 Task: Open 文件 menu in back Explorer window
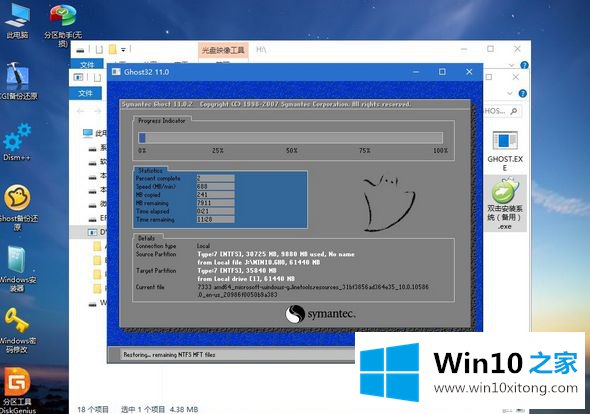[87, 64]
